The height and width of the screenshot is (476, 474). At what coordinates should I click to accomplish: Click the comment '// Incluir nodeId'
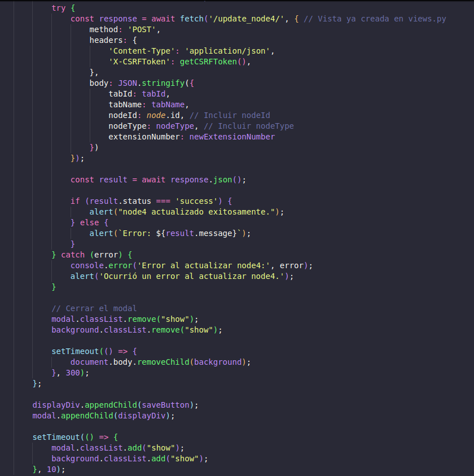(230, 115)
